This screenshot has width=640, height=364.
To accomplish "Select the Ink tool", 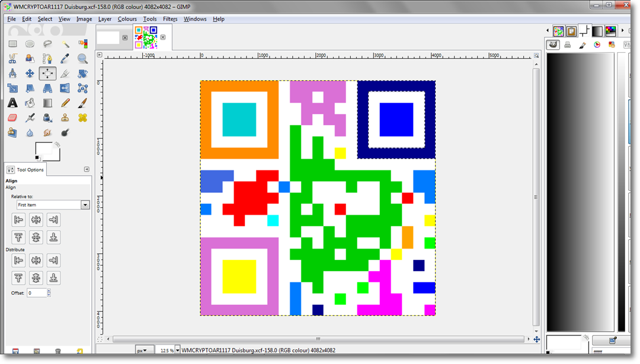I will pyautogui.click(x=47, y=118).
